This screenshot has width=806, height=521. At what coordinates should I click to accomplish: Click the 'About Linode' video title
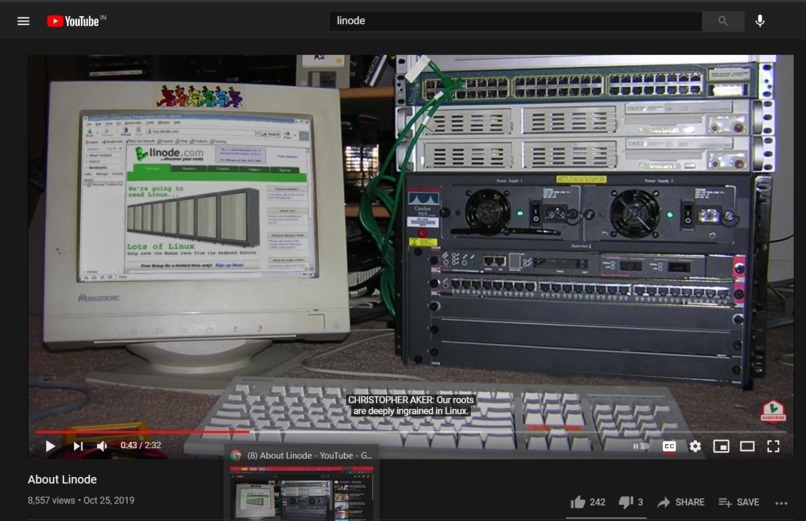(62, 479)
